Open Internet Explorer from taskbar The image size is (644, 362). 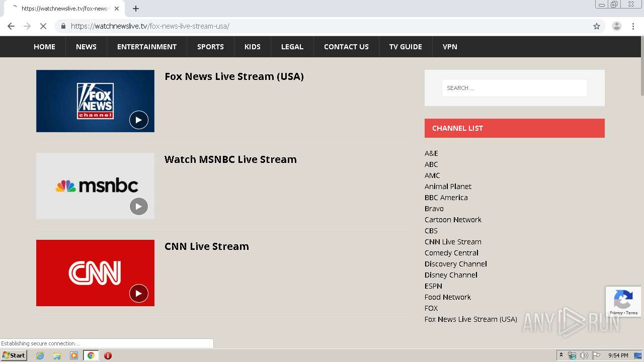click(40, 355)
